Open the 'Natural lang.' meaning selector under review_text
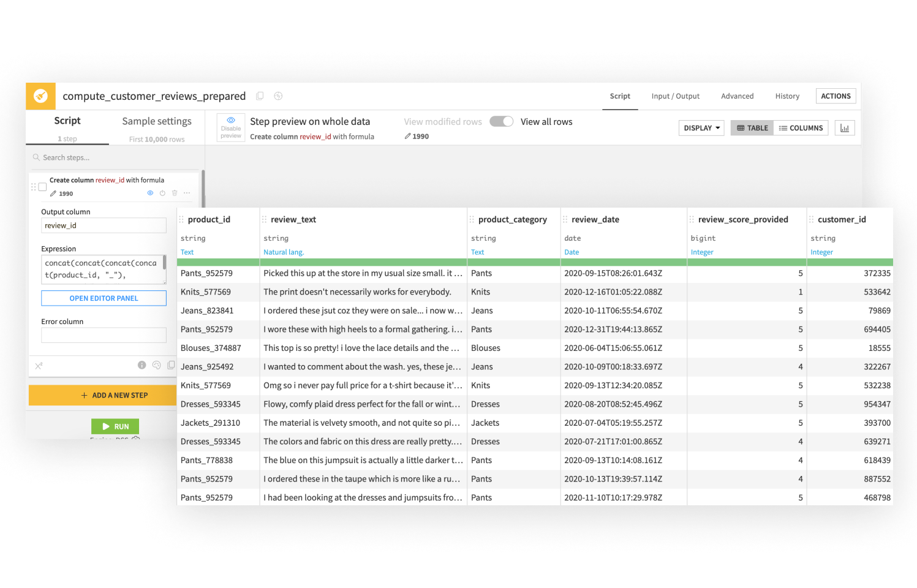This screenshot has height=588, width=917. point(284,252)
